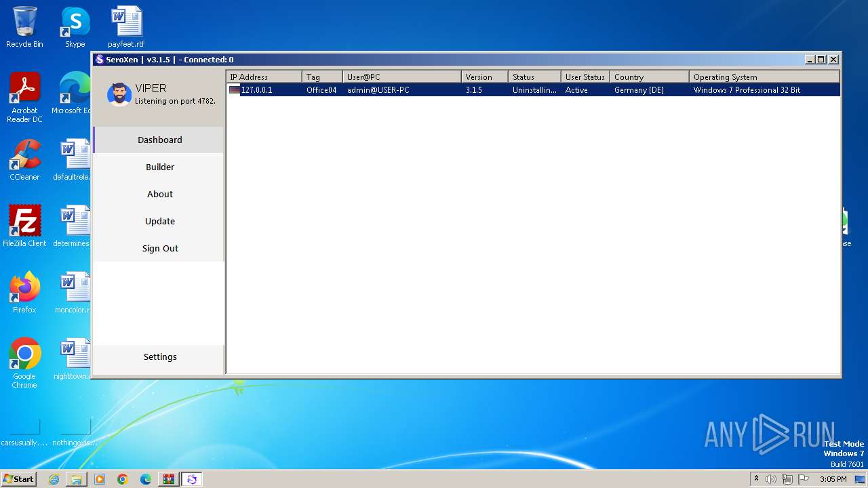Click the Active user status cell
Viewport: 868px width, 488px height.
pos(576,89)
